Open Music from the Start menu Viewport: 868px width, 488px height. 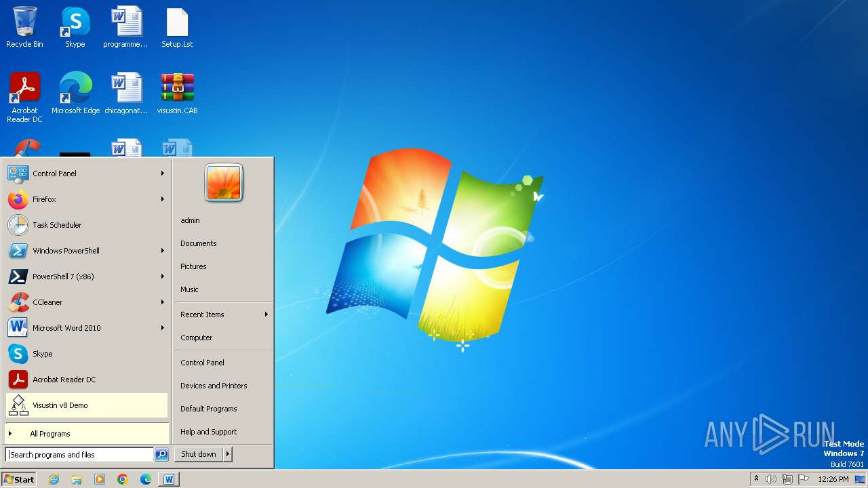click(x=224, y=289)
